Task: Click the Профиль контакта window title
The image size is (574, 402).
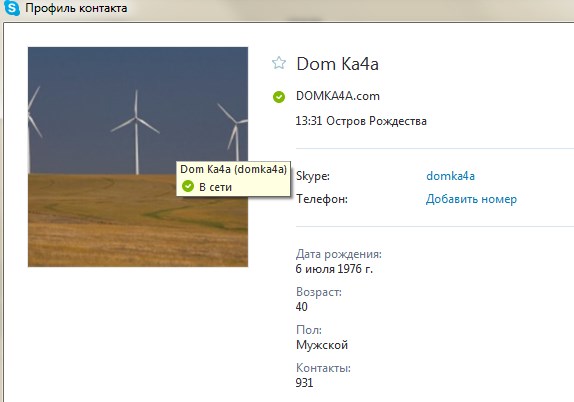Action: [x=76, y=8]
